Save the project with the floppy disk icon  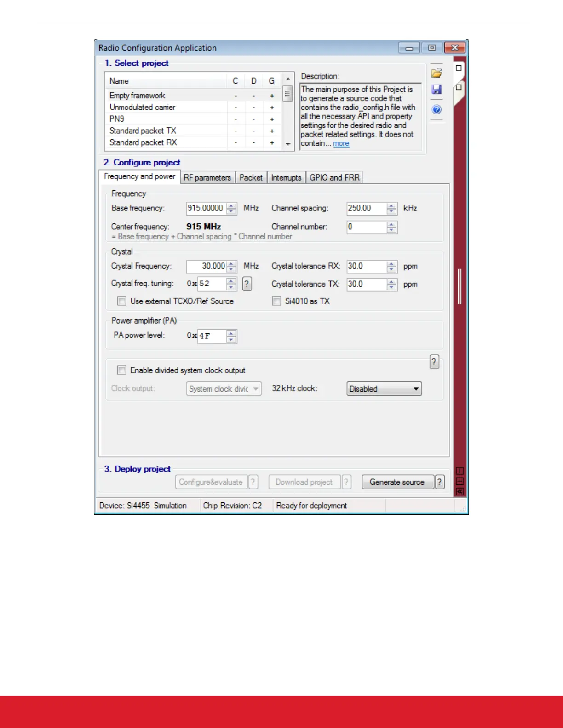tap(437, 90)
